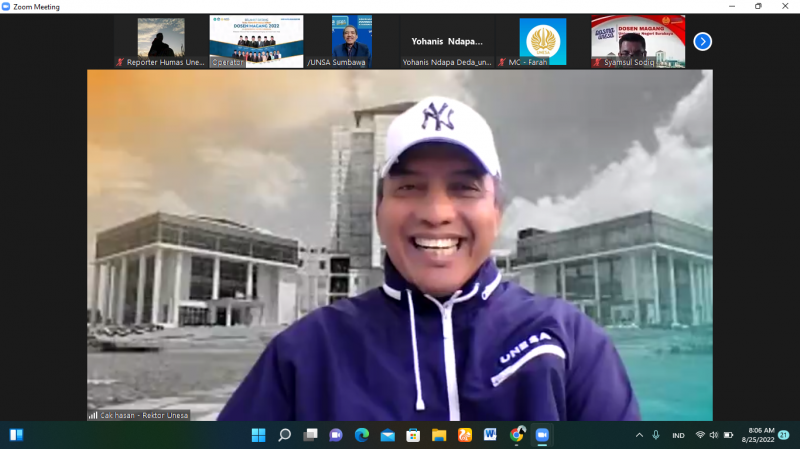Open Windows Start menu

click(259, 435)
